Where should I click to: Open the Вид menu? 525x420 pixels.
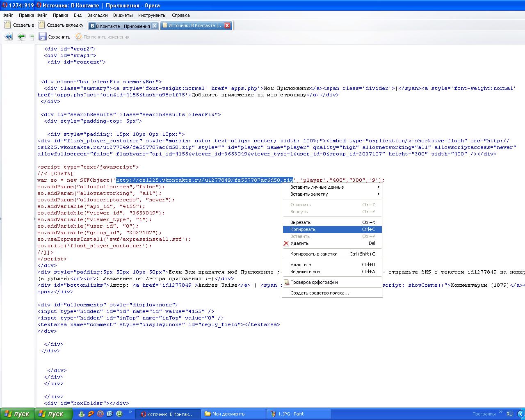tap(78, 15)
